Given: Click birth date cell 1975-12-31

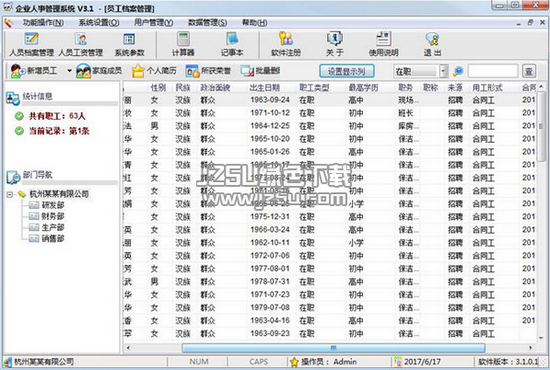Looking at the screenshot, I should coord(270,217).
